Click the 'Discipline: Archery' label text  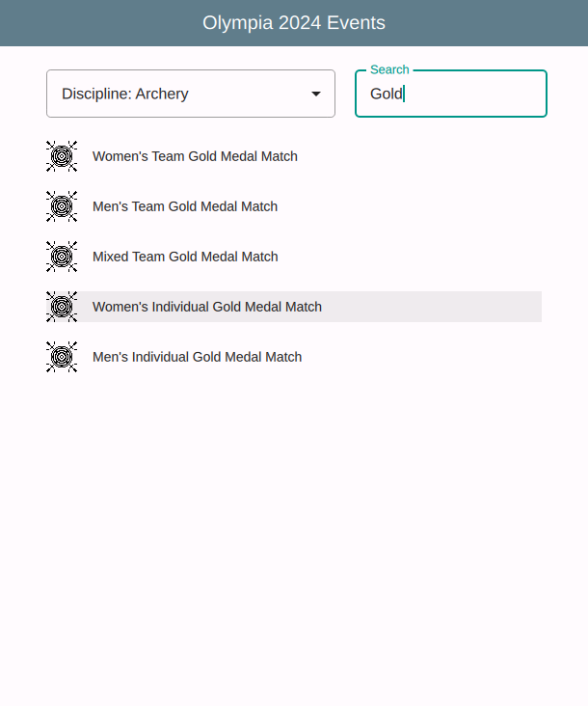pos(125,94)
